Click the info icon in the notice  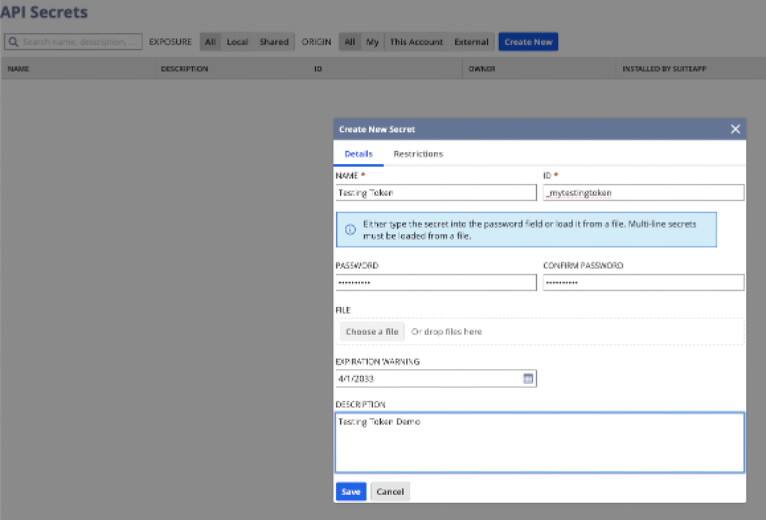tap(350, 229)
